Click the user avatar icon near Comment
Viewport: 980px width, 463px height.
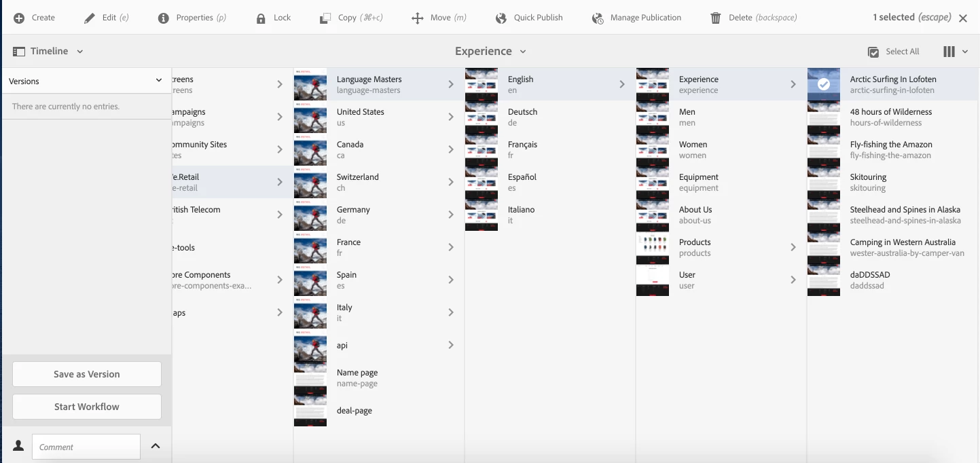click(x=19, y=446)
